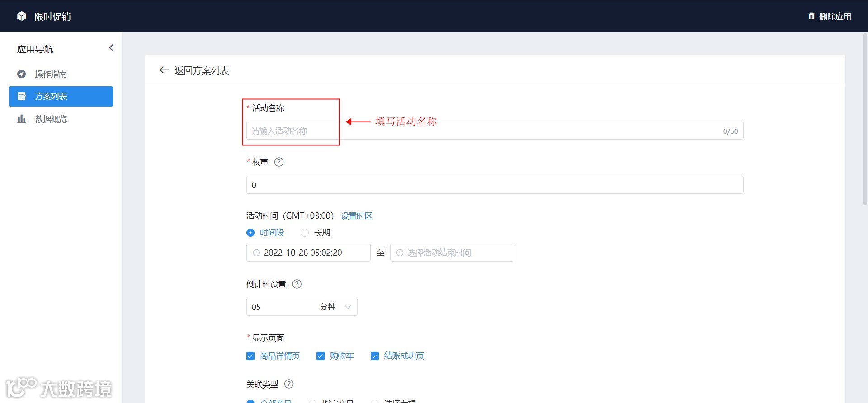Click the back arrow beside 返回方案列表
The image size is (868, 403).
[x=164, y=70]
